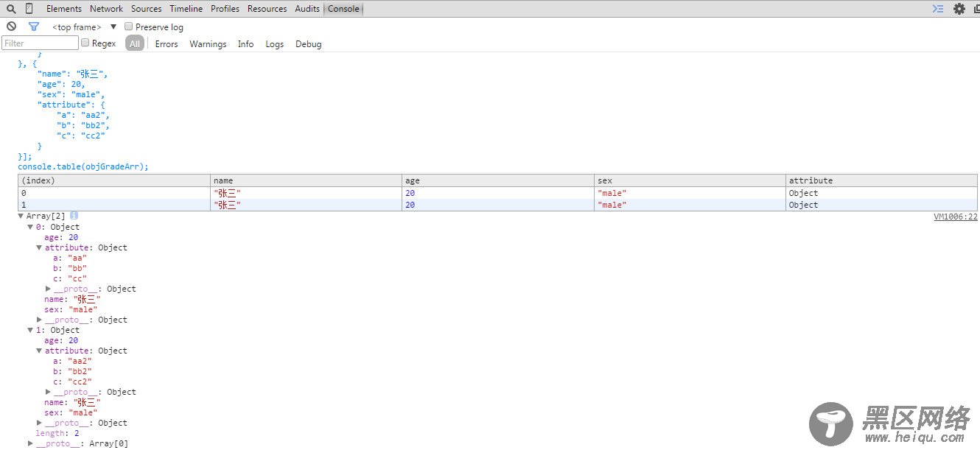The height and width of the screenshot is (450, 980).
Task: Open the top frame dropdown
Action: coord(84,27)
